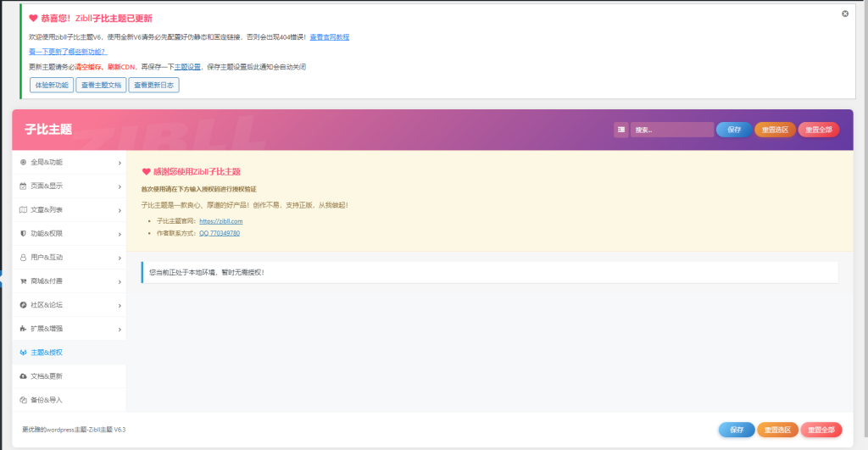Screen dimensions: 868x450
Task: Click the map icon beside 文章&列表
Action: [23, 209]
